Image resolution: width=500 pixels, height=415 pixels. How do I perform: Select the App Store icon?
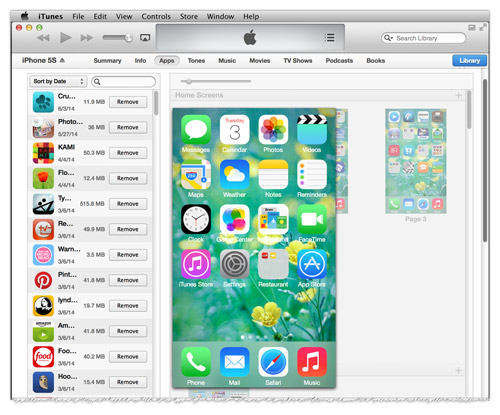point(312,264)
